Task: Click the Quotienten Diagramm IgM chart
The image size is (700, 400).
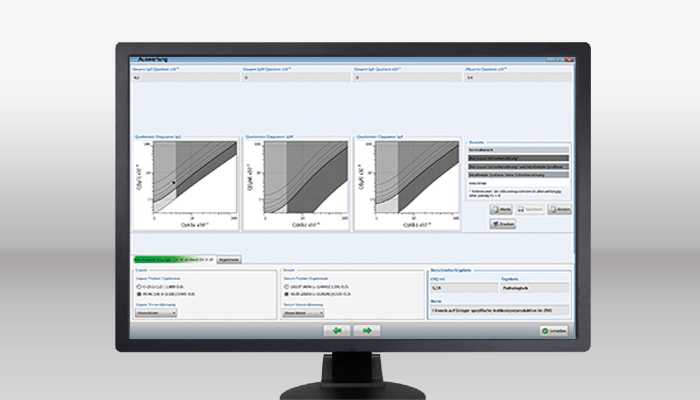Action: pyautogui.click(x=295, y=180)
